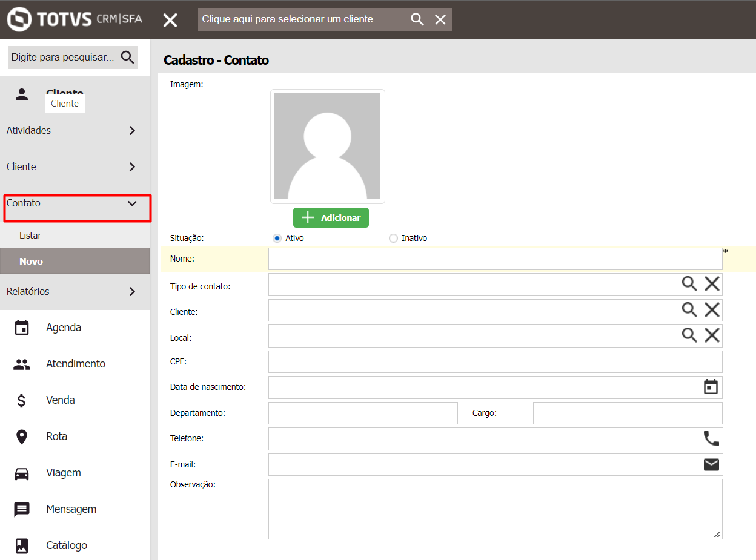Search Local field with magnifier icon
This screenshot has width=756, height=560.
point(689,335)
